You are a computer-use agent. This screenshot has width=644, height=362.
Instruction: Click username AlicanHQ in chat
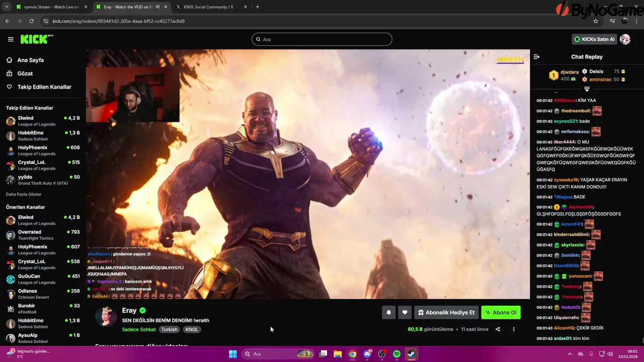point(564,328)
